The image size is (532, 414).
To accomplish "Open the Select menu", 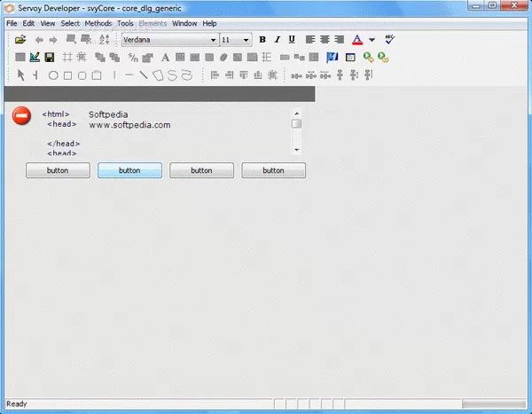I will (70, 23).
